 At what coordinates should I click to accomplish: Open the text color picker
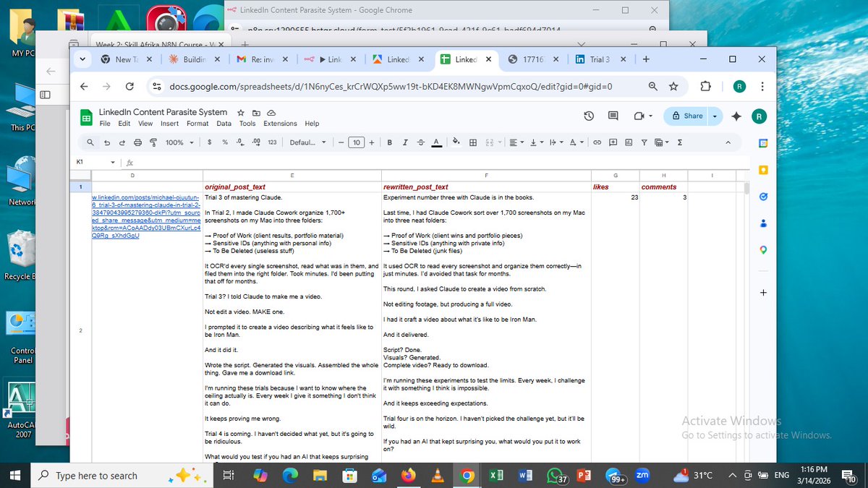pos(436,142)
